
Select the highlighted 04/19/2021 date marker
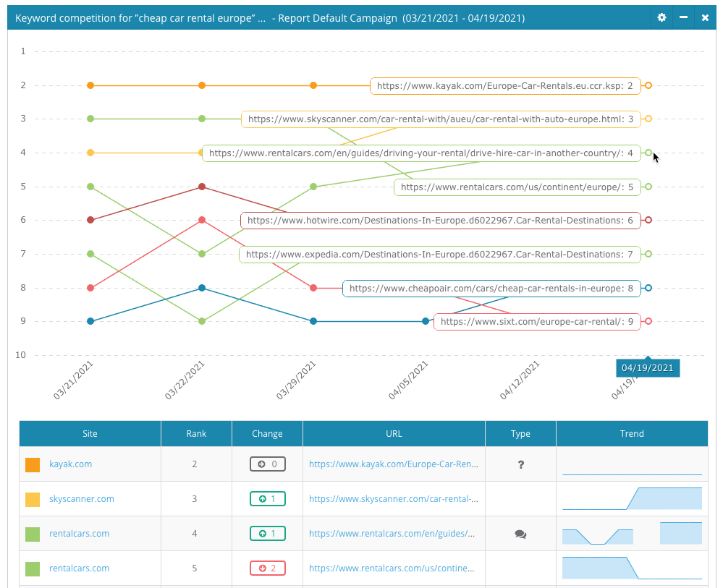pos(647,368)
